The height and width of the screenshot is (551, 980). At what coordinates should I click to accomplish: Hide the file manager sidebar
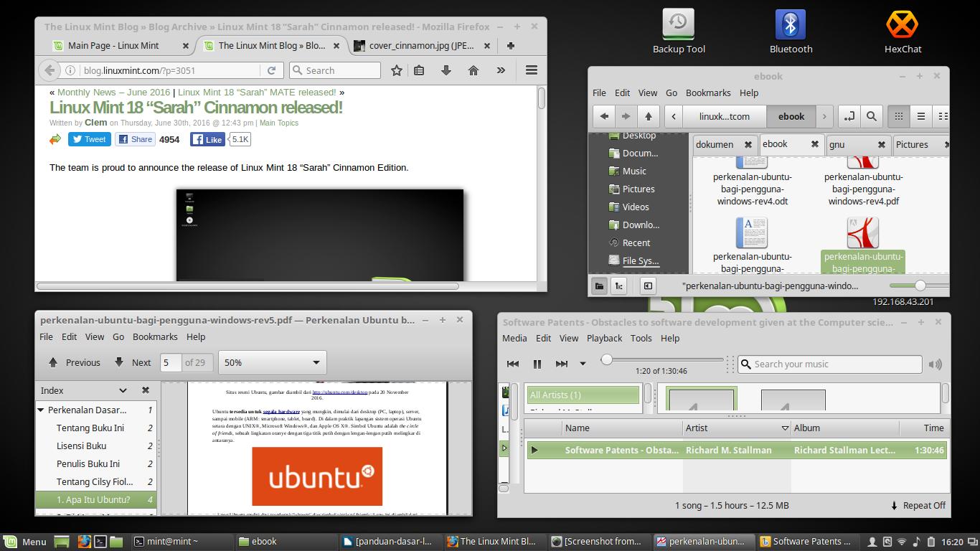coord(648,286)
